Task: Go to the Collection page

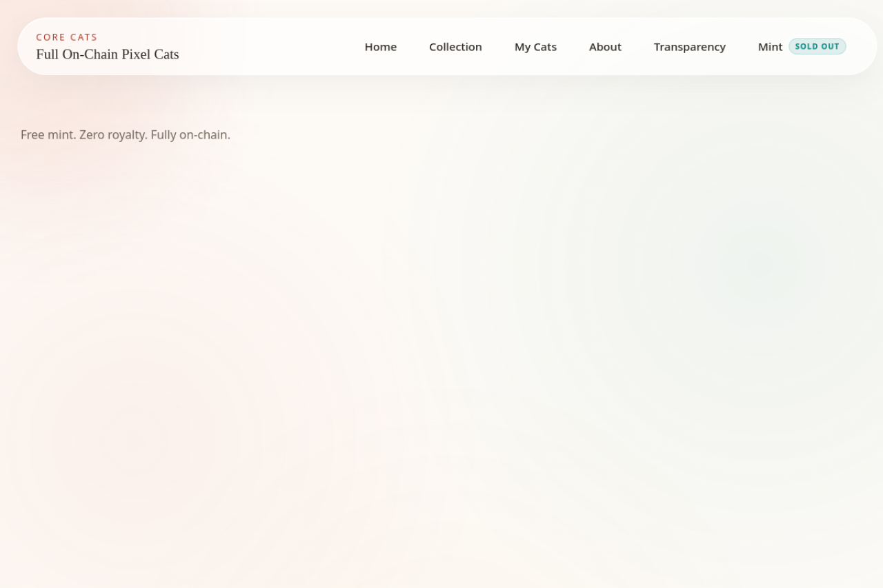Action: 455,47
